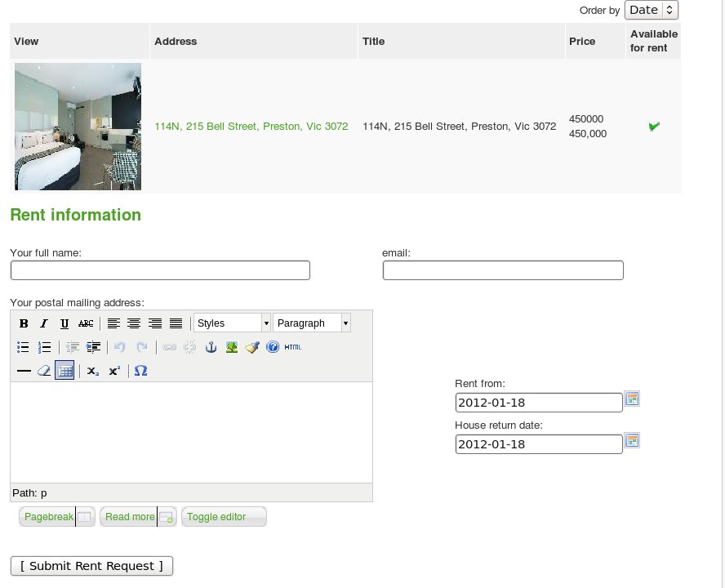
Task: Increase text indent
Action: (x=93, y=347)
